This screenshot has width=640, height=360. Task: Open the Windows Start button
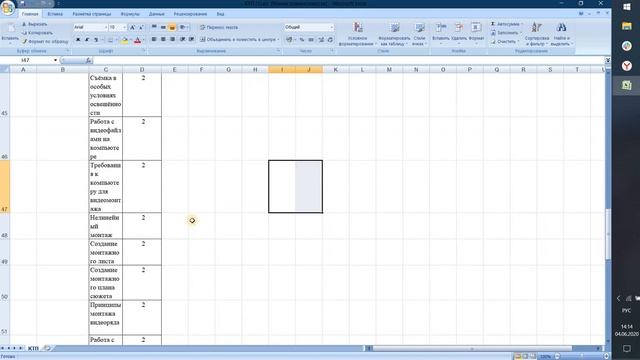tap(627, 7)
